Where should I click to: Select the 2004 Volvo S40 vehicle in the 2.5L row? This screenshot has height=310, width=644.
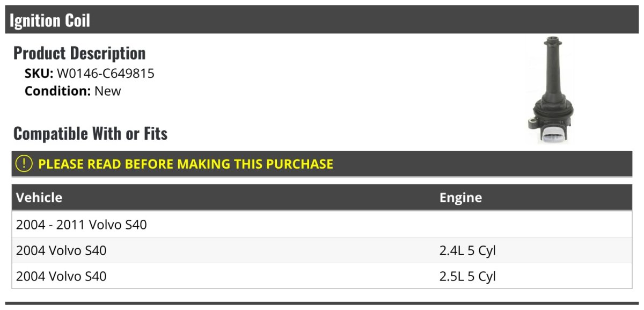pyautogui.click(x=61, y=276)
